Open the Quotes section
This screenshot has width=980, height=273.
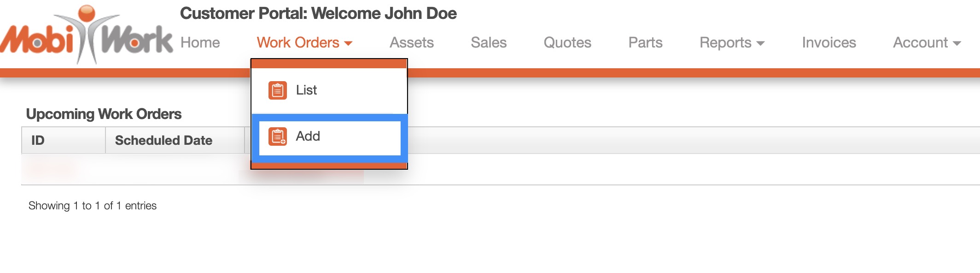[567, 42]
